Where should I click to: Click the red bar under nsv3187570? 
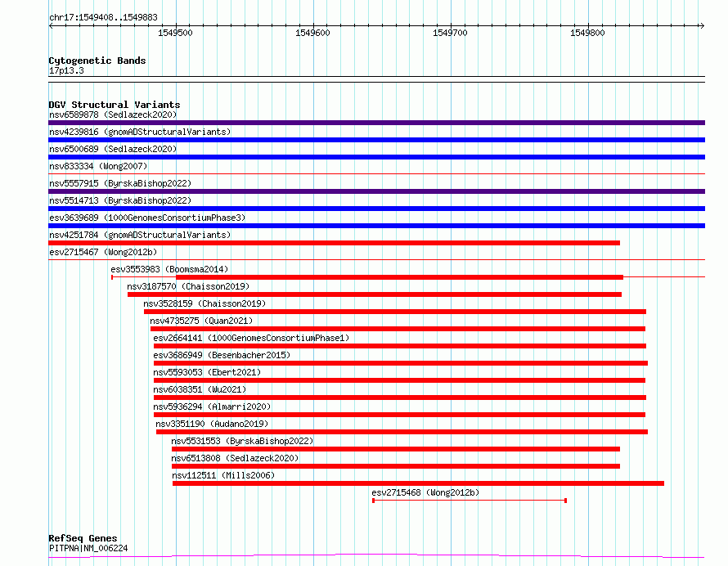pos(375,294)
